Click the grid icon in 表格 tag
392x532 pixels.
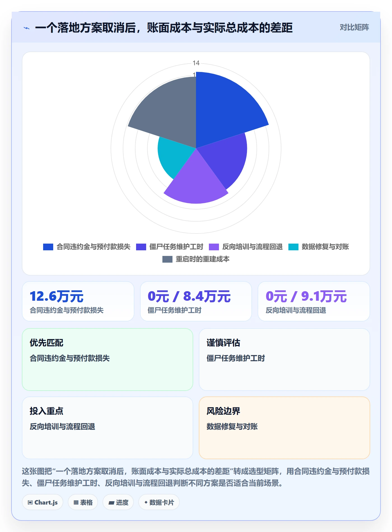click(x=76, y=503)
